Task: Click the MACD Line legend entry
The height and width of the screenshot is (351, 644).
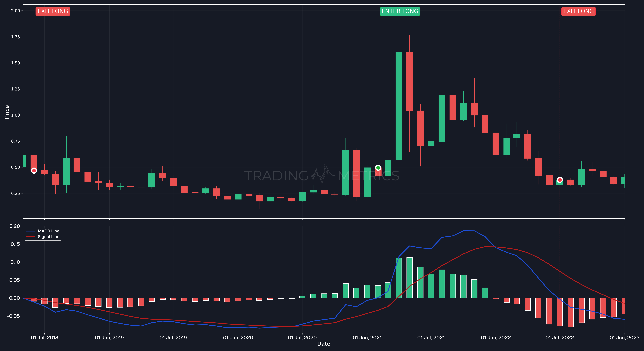Action: (x=43, y=231)
